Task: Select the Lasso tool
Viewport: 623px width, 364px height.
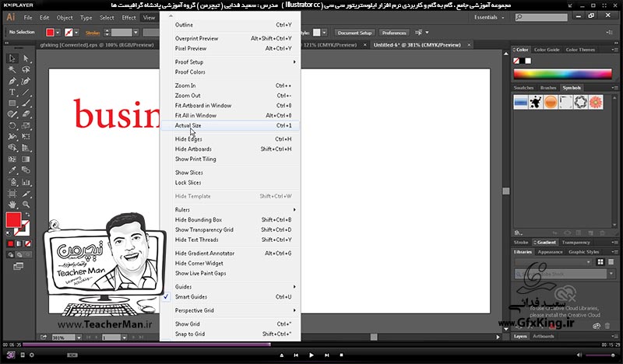Action: pos(26,70)
